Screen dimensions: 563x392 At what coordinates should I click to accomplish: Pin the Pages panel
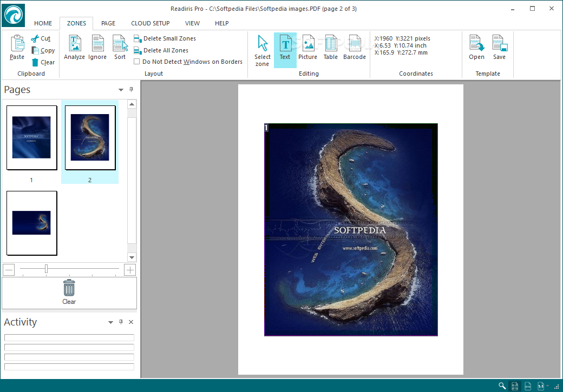(x=132, y=89)
